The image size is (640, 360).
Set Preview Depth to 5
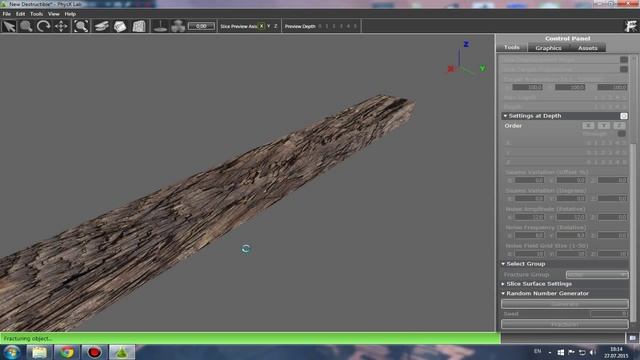[355, 26]
